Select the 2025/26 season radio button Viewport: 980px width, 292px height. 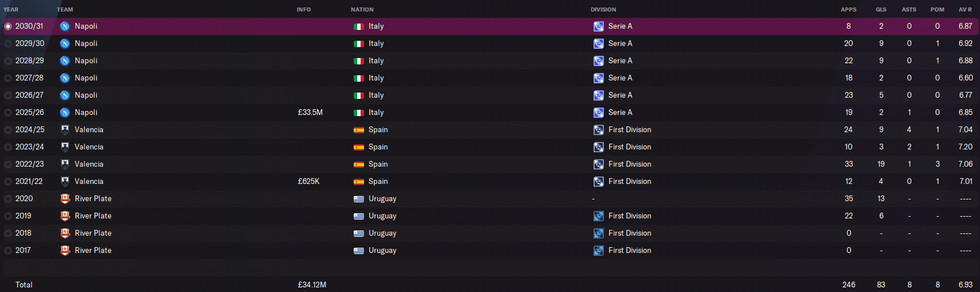pyautogui.click(x=8, y=113)
